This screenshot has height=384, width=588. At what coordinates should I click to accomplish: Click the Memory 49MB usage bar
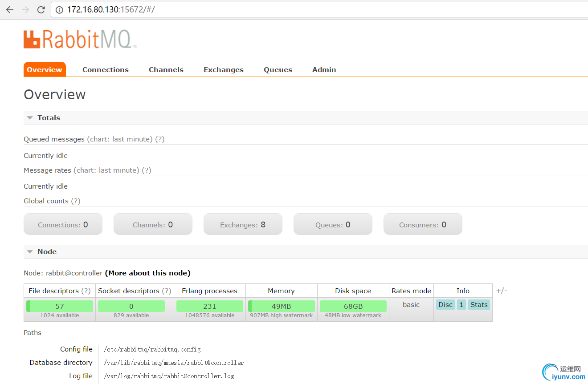click(x=282, y=306)
